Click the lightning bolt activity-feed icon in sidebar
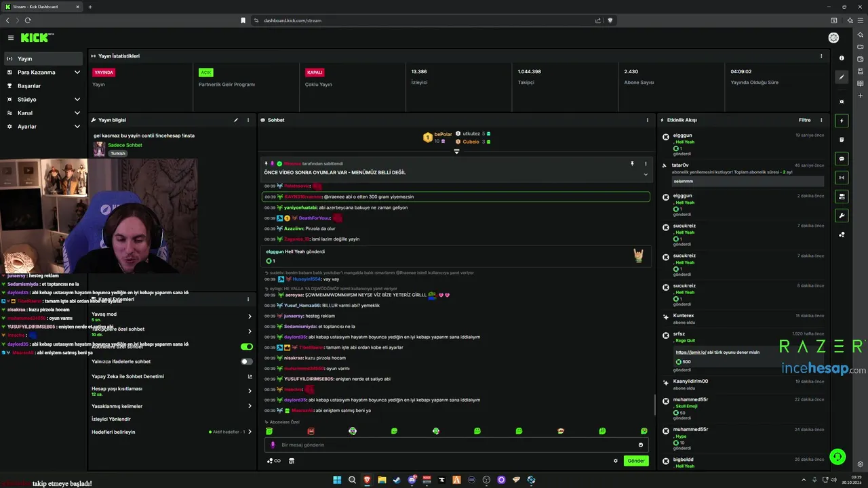868x488 pixels. [x=842, y=121]
